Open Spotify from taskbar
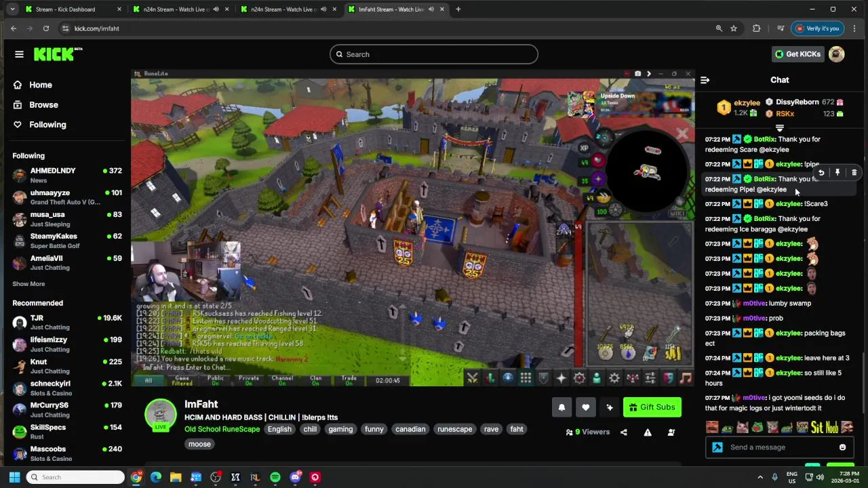 [x=275, y=477]
